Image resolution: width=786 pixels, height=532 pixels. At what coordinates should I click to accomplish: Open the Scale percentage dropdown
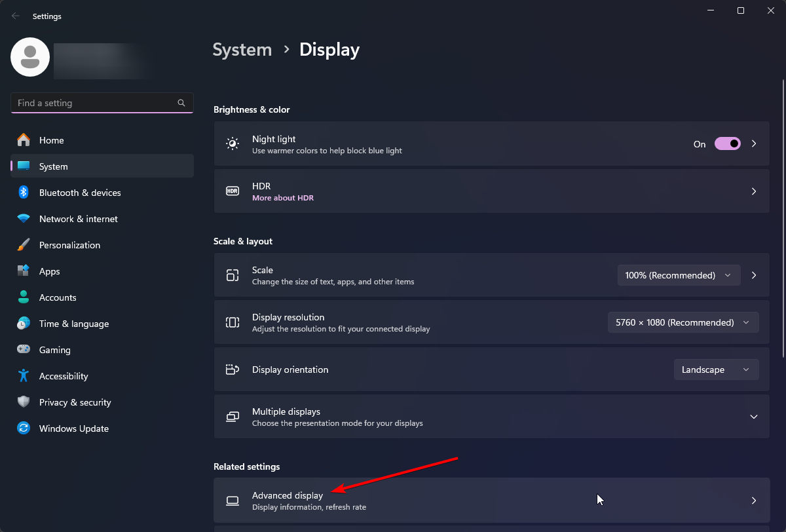[679, 275]
